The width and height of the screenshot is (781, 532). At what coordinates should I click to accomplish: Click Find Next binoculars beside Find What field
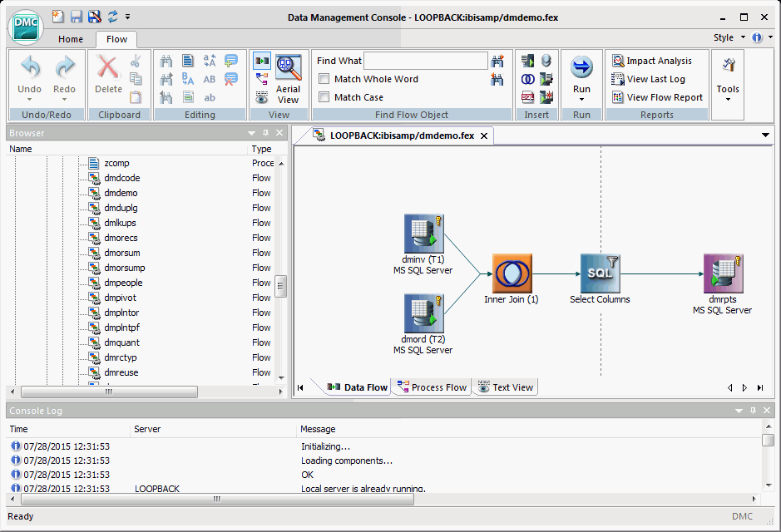point(497,61)
